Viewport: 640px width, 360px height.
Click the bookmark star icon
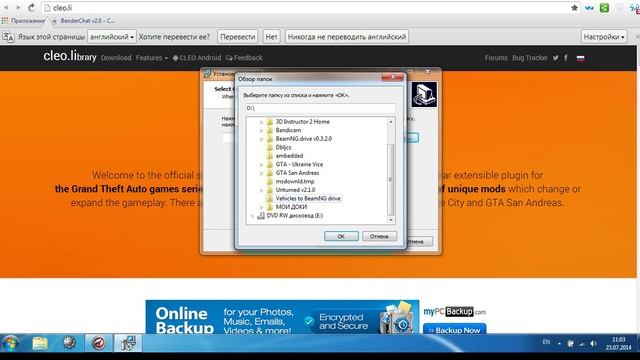pos(574,7)
